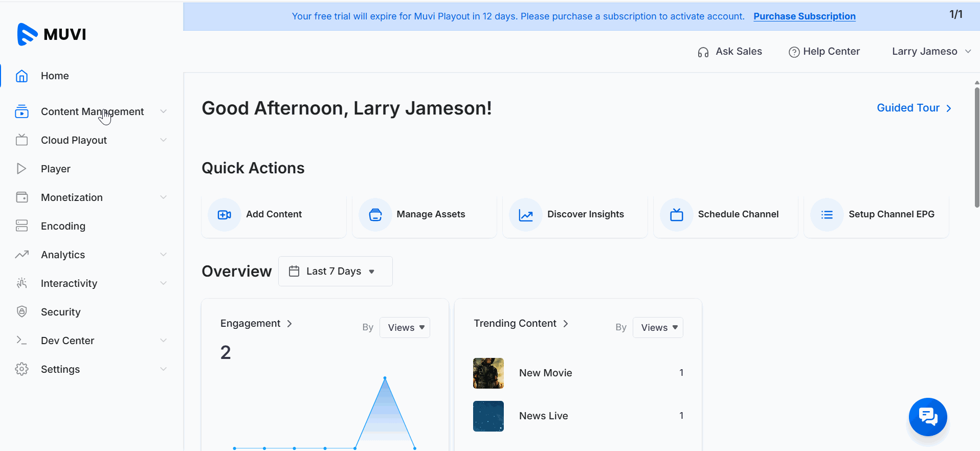
Task: Click the Muvi logo
Action: tap(52, 34)
